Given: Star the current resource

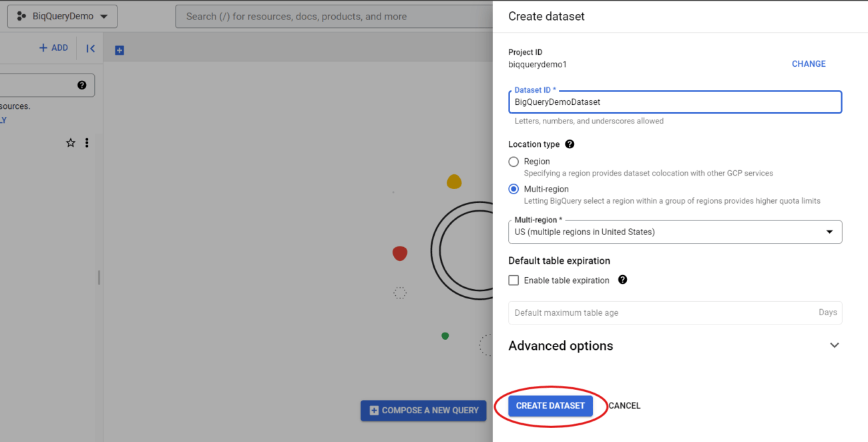Looking at the screenshot, I should coord(70,142).
